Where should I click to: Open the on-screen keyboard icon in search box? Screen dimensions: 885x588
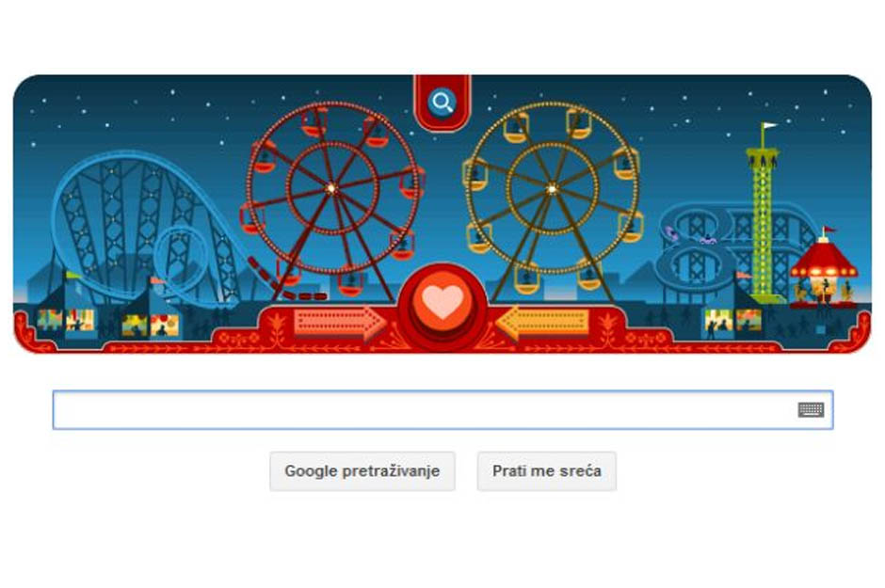811,410
